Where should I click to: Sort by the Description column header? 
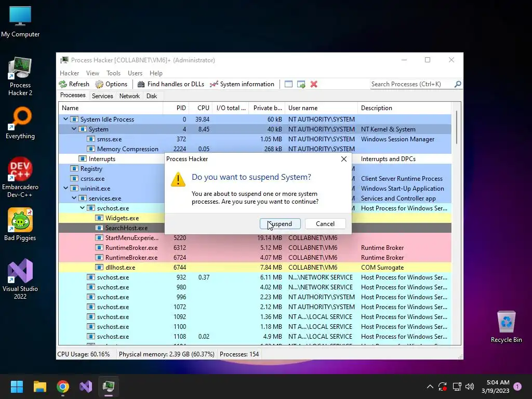(404, 108)
